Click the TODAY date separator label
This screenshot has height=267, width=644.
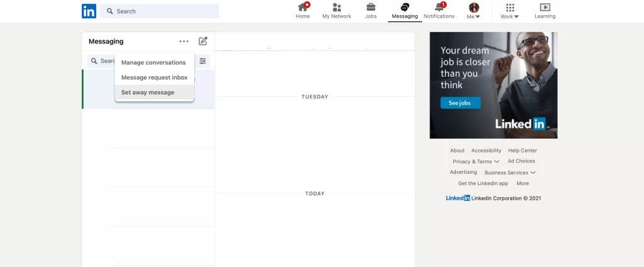pyautogui.click(x=314, y=193)
